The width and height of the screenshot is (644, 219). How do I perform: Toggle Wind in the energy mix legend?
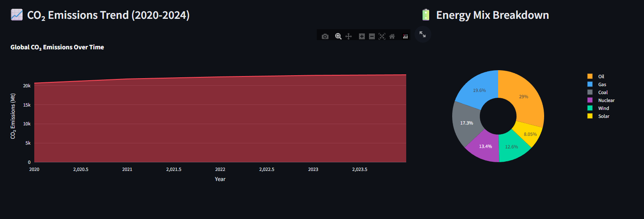pos(603,108)
